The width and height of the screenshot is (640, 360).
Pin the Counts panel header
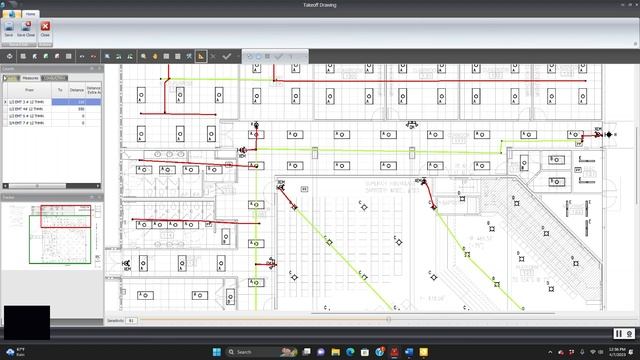pyautogui.click(x=92, y=69)
